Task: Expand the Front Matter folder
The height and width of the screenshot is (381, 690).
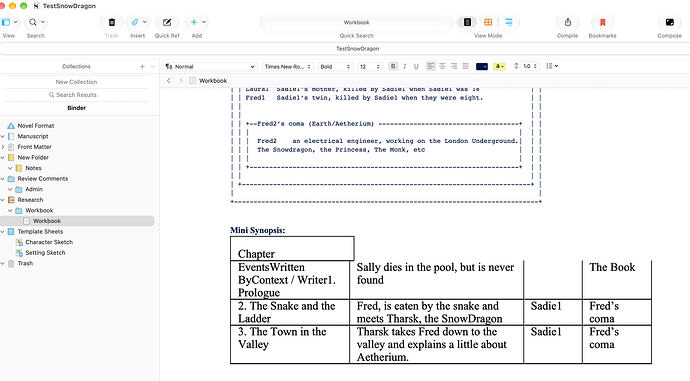Action: [3, 147]
